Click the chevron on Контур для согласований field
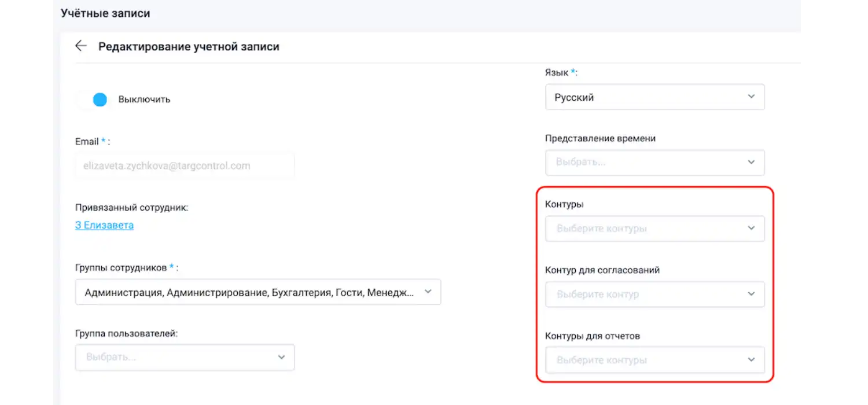868x405 pixels. 752,294
